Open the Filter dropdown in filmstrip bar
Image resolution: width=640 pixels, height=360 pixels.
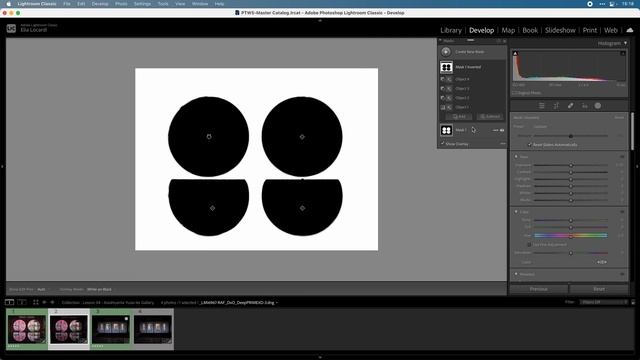[x=604, y=302]
